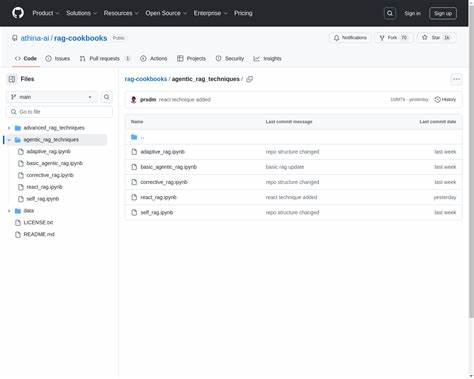Image resolution: width=474 pixels, height=379 pixels.
Task: Open commit History
Action: coord(445,100)
